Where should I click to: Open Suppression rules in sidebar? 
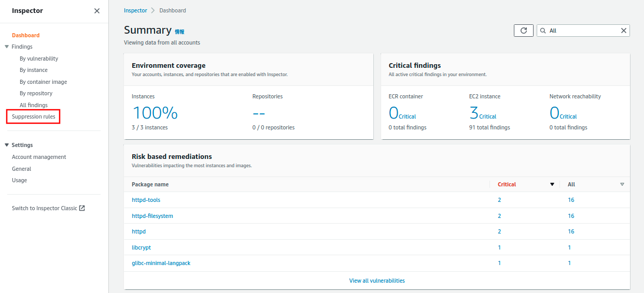click(x=34, y=116)
